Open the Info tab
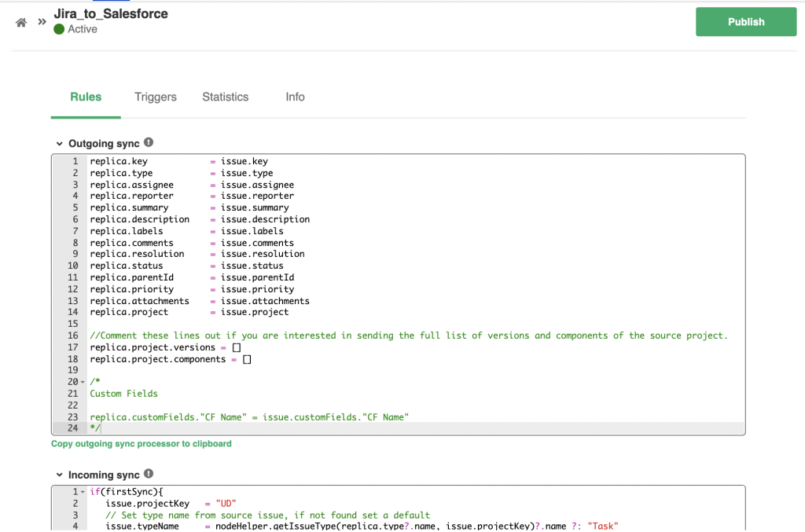Screen dimensions: 805x532 tap(296, 97)
